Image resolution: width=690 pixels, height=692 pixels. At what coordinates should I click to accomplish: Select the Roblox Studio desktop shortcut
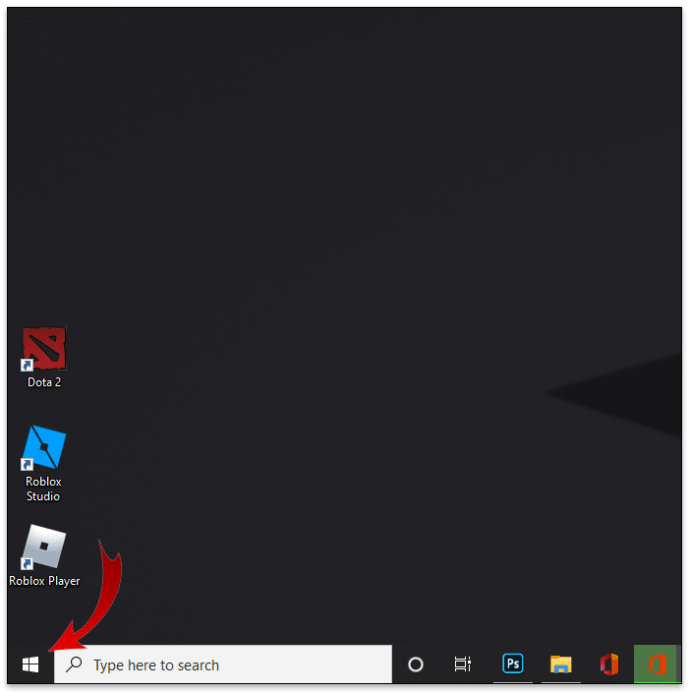click(x=44, y=463)
